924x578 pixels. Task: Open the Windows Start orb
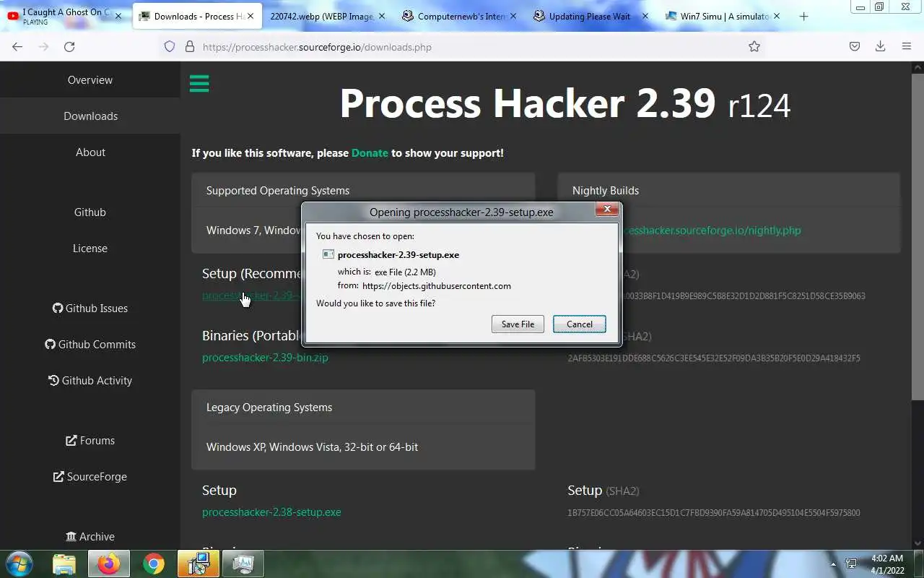[18, 564]
